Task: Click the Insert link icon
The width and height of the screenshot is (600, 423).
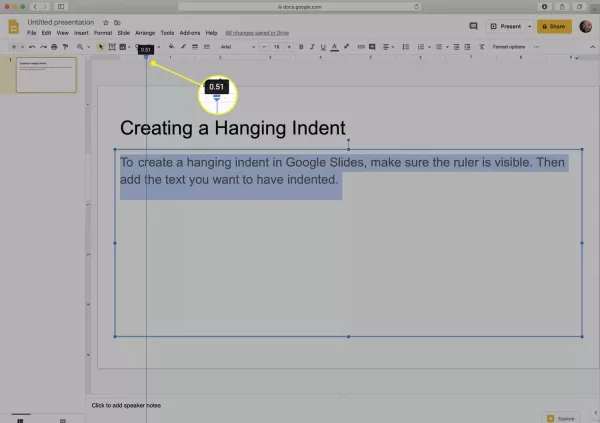Action: pyautogui.click(x=361, y=47)
